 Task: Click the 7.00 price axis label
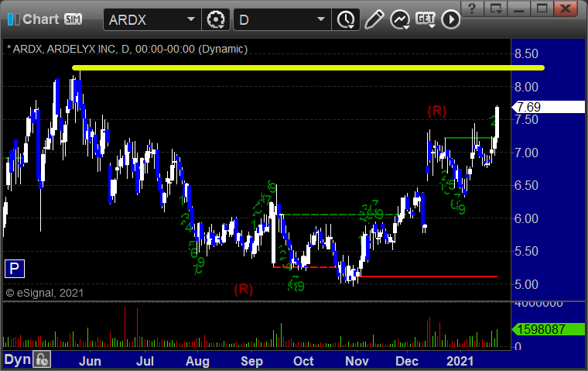point(527,153)
